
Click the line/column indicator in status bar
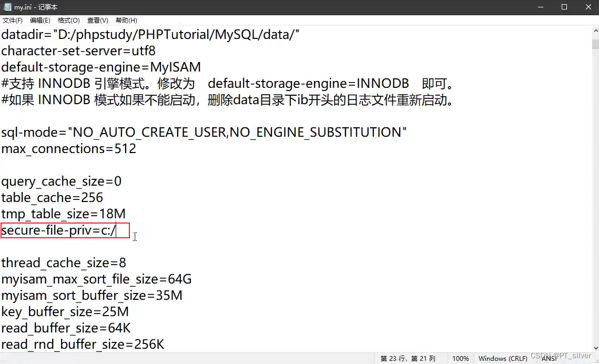[x=408, y=359]
